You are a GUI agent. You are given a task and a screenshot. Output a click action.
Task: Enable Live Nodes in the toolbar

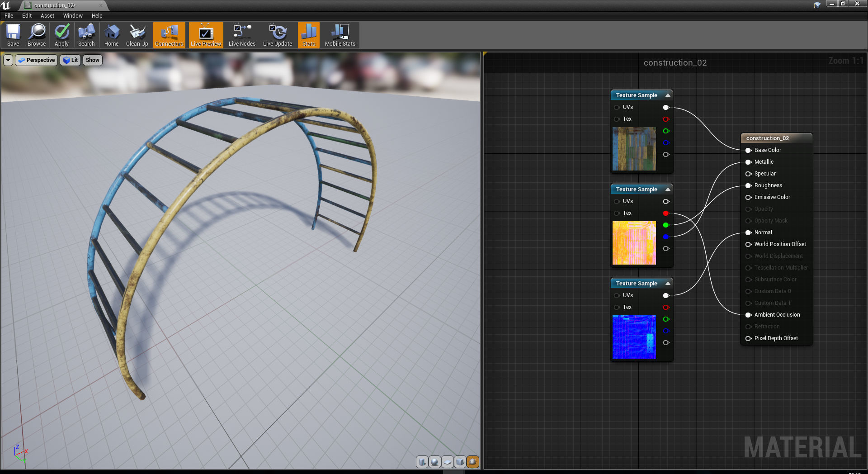point(242,35)
